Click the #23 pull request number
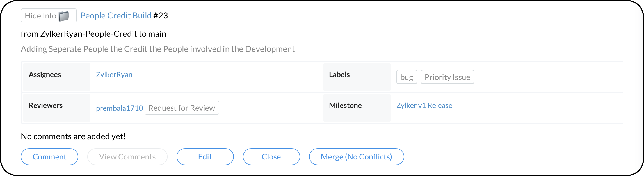Screen dimensions: 644x176 coord(161,16)
